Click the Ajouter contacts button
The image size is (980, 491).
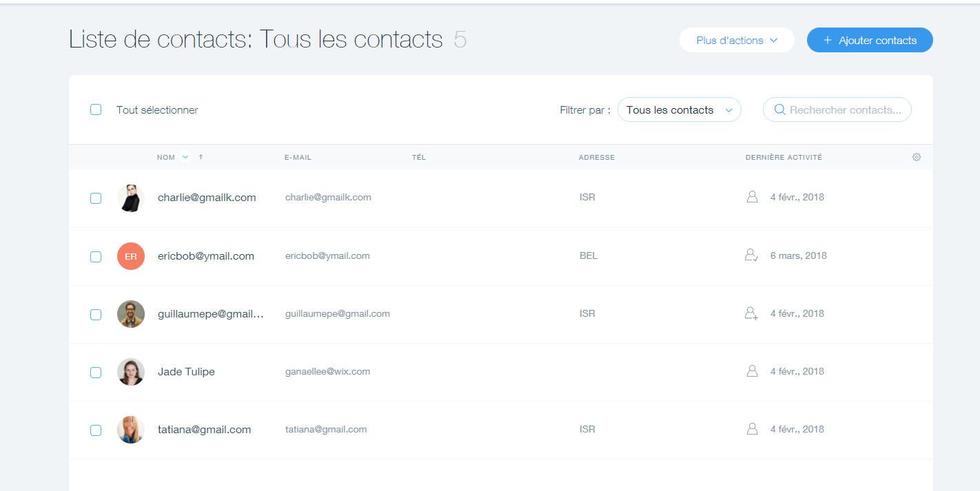point(870,40)
